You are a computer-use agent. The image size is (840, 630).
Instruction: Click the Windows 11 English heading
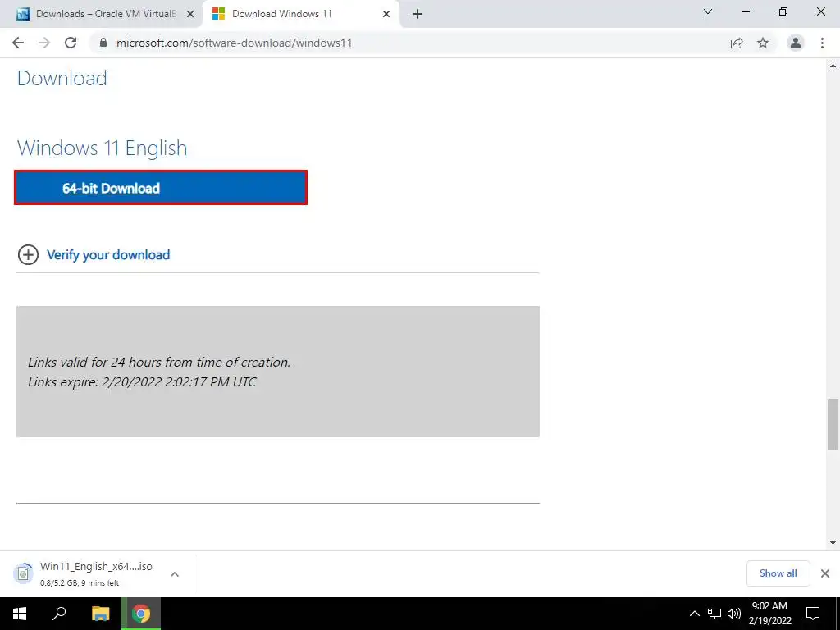coord(103,148)
